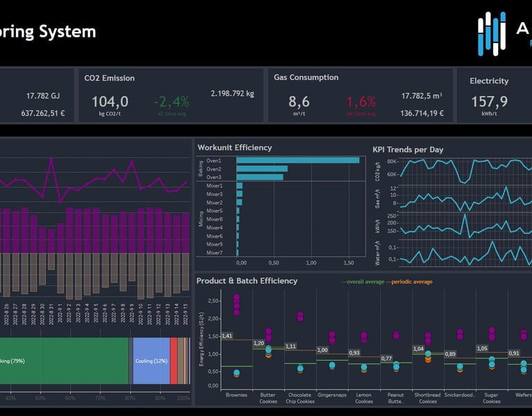Open the CO2 Emission KPI card
532x416 pixels.
coord(171,96)
